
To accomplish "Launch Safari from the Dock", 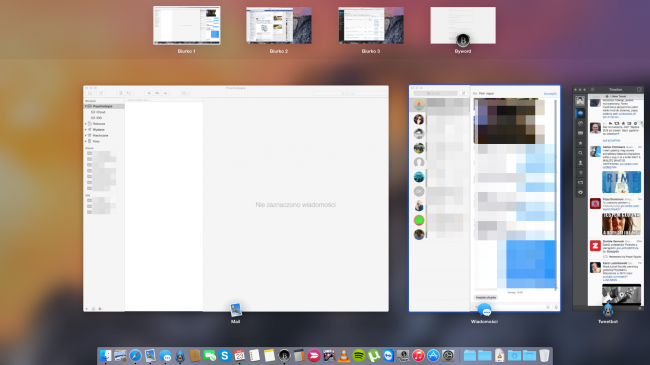I will tap(135, 355).
